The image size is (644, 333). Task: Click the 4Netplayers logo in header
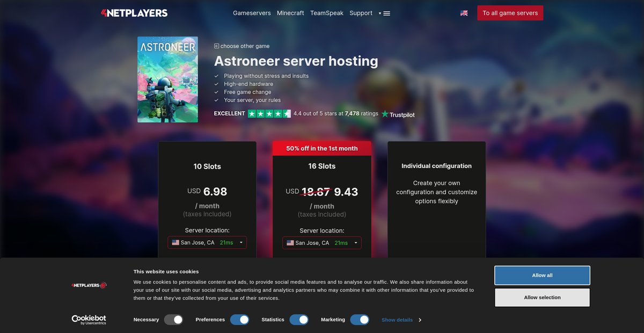tap(134, 13)
